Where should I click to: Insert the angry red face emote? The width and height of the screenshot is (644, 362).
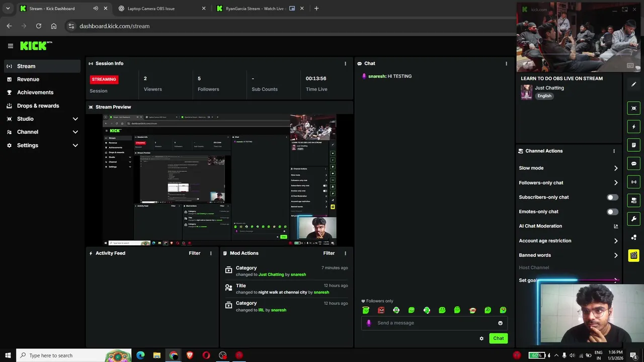(381, 310)
